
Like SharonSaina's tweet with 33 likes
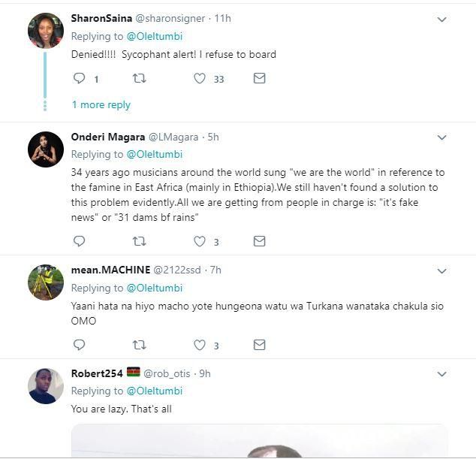200,78
